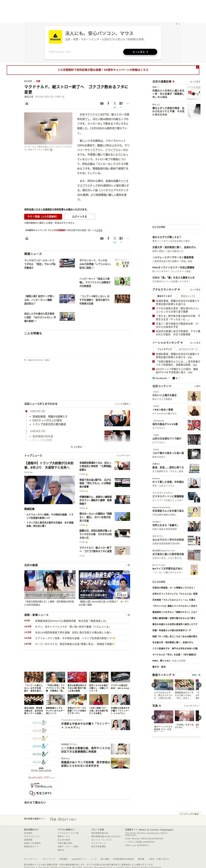
Task: Open the McDonald's cups article photo
Action: coord(48,128)
